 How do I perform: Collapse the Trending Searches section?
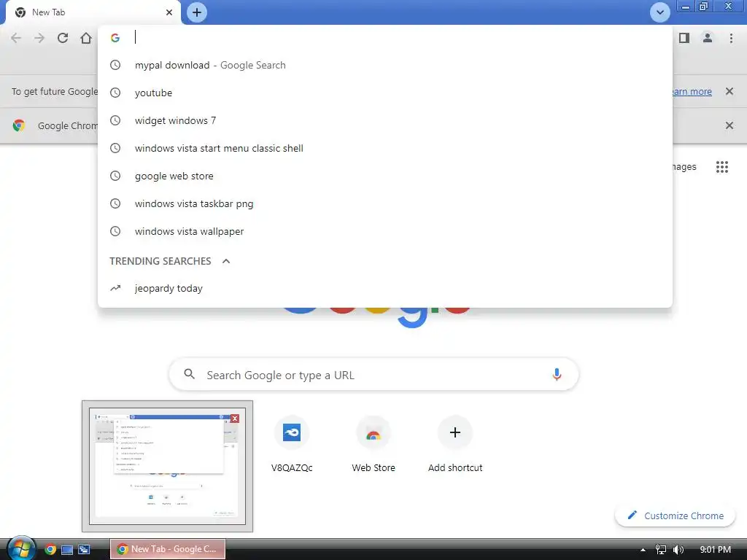click(226, 261)
